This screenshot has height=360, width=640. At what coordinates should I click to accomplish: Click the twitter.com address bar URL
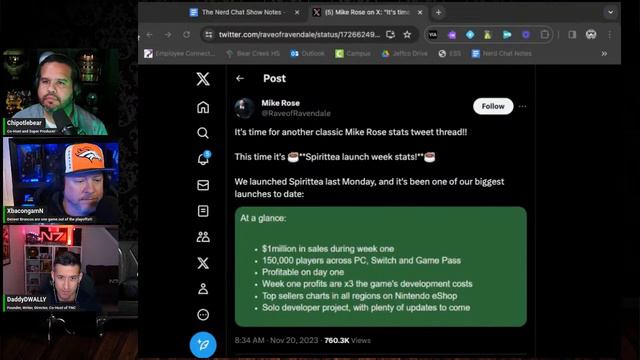[x=299, y=35]
